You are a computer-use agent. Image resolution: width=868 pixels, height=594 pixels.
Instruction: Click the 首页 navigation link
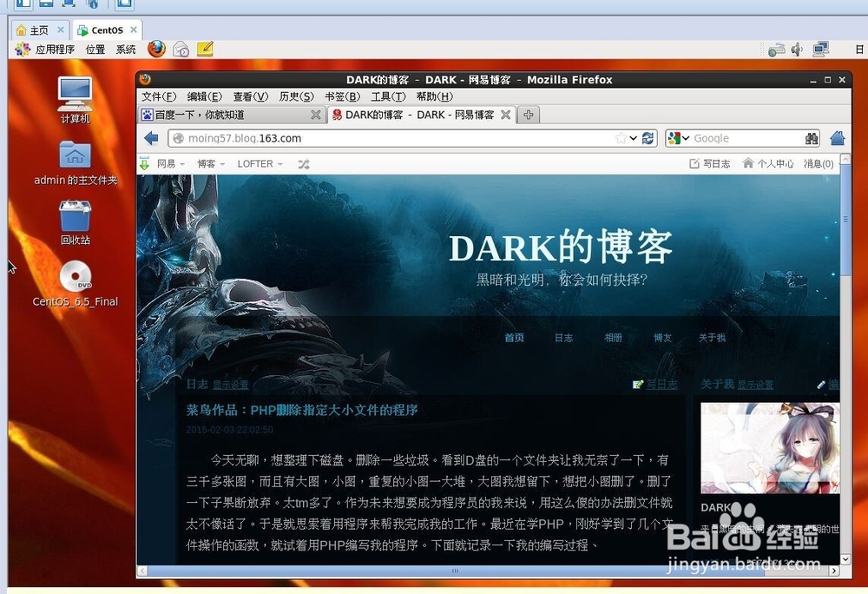(x=513, y=338)
